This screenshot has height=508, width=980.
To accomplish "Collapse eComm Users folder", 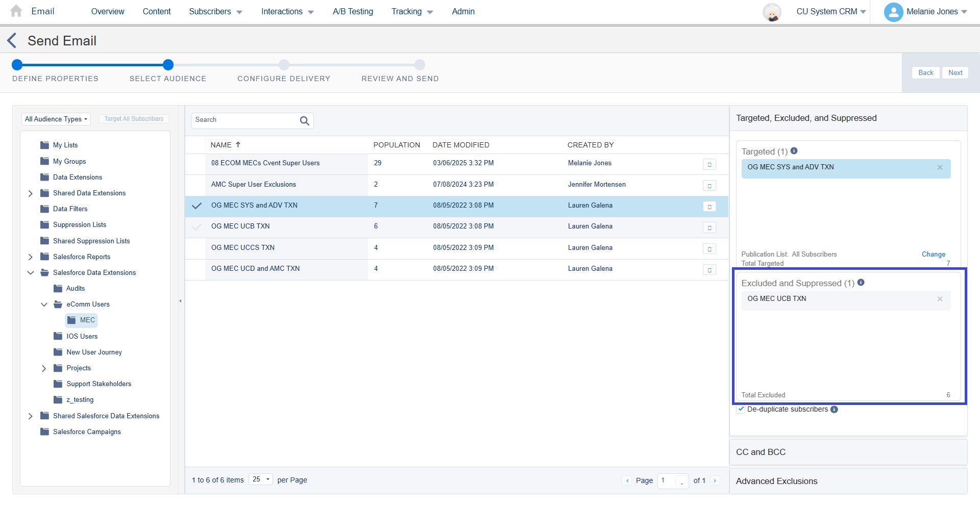I will click(44, 304).
